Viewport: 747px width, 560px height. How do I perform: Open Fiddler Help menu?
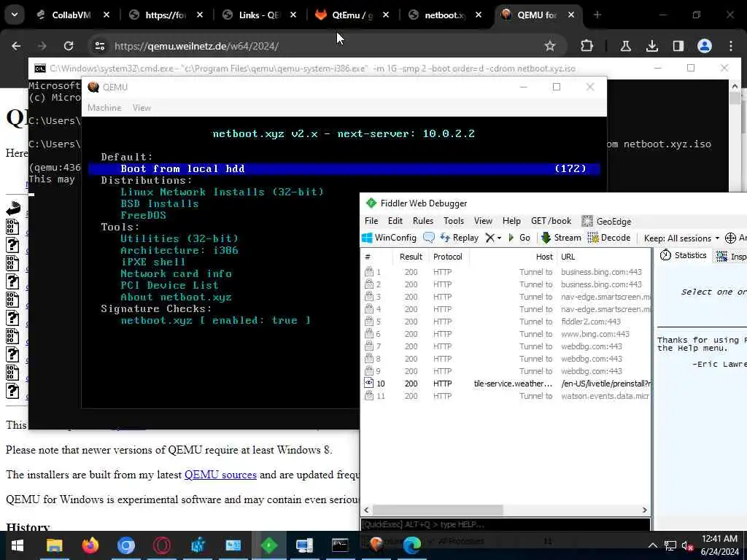coord(511,221)
